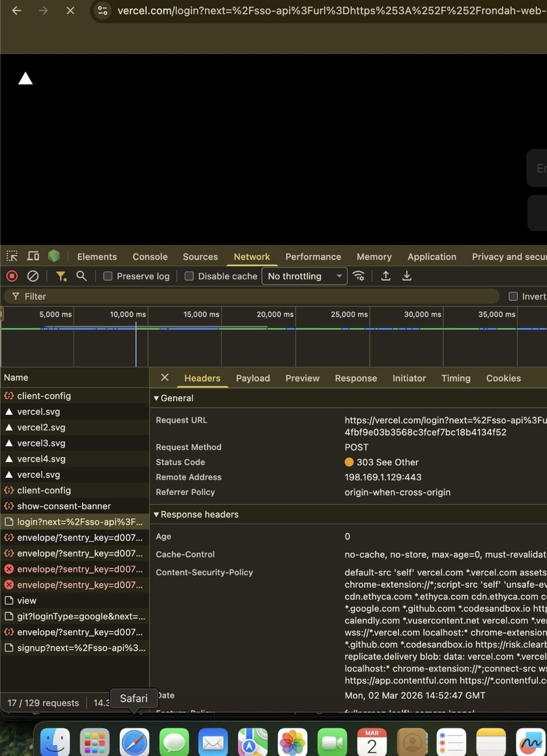Viewport: 547px width, 756px height.
Task: Open Finder from the dock
Action: click(55, 742)
